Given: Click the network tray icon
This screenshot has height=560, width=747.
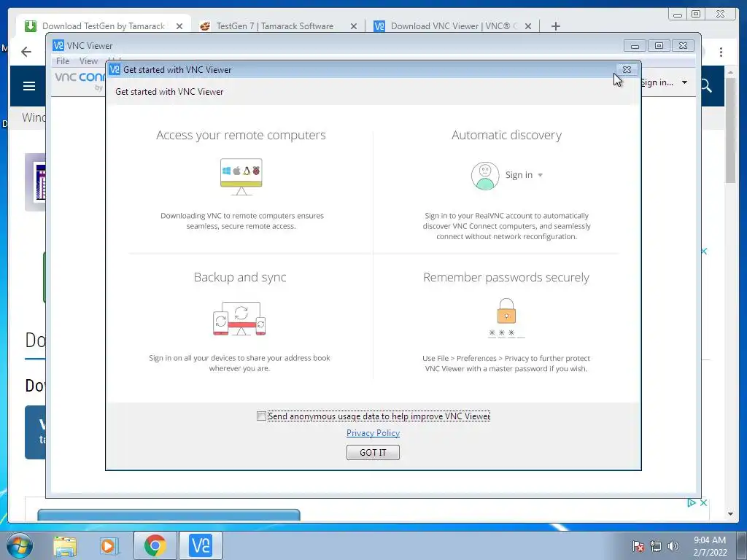Looking at the screenshot, I should [x=656, y=546].
